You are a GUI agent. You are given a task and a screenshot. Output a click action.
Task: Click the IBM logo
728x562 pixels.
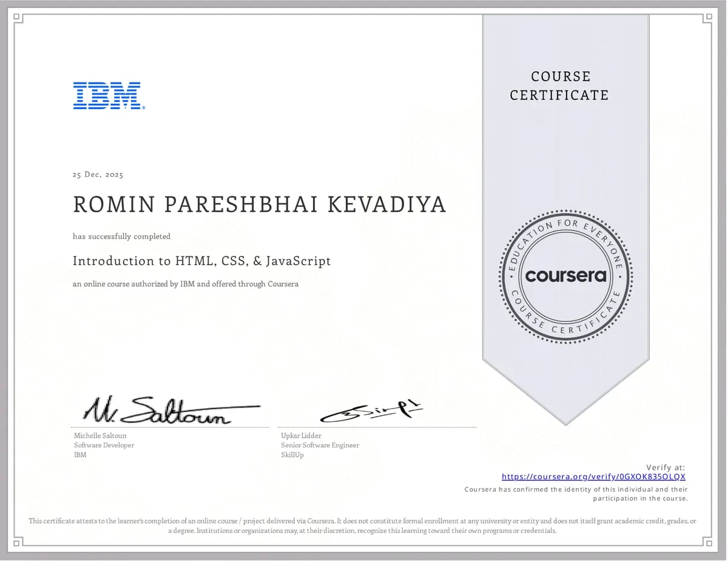[109, 96]
